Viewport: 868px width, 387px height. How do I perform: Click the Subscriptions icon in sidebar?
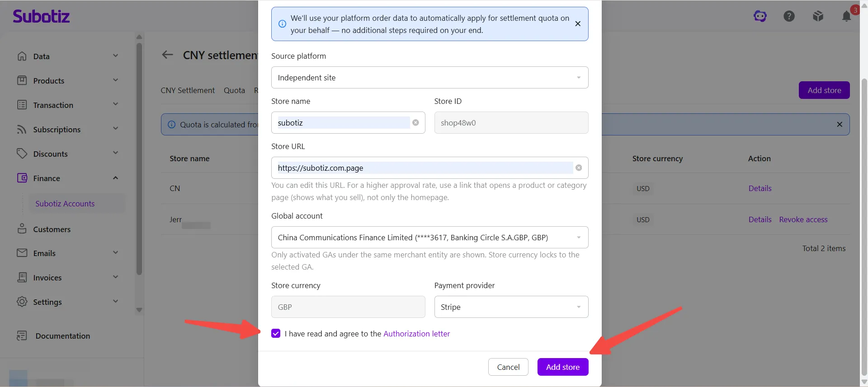(22, 129)
